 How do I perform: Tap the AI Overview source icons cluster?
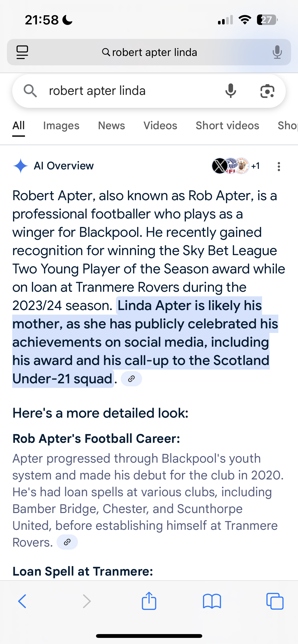coord(236,166)
